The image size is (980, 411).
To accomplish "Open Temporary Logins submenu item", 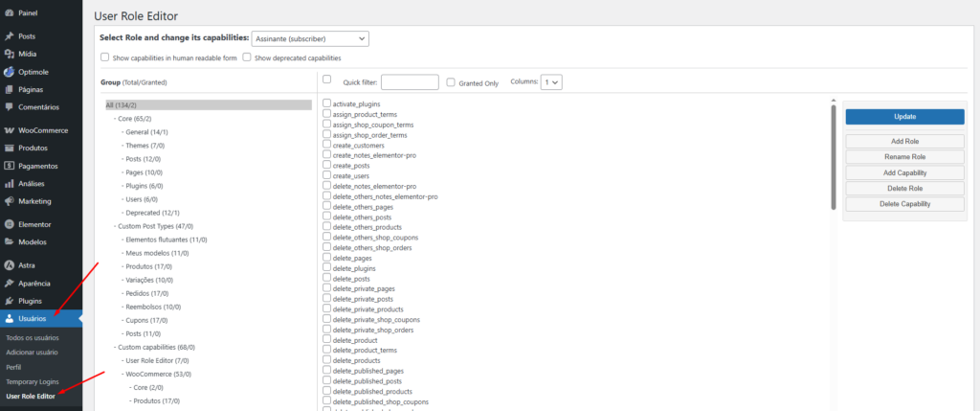I will click(x=33, y=381).
